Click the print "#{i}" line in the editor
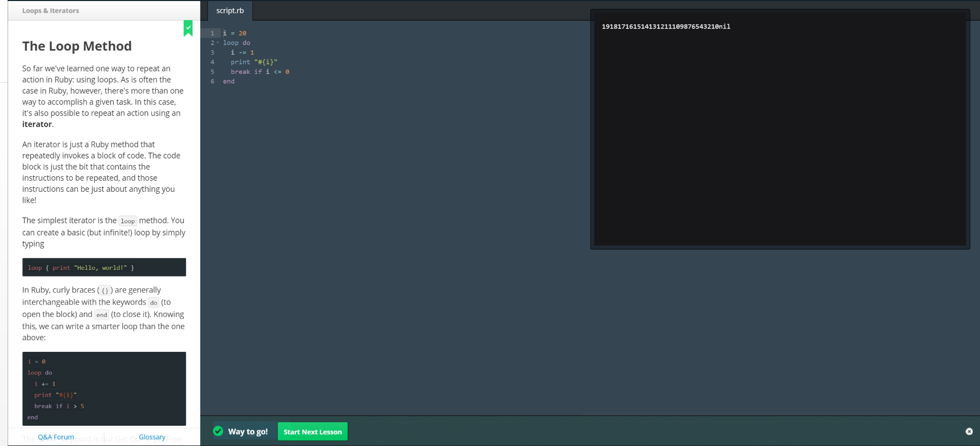Image resolution: width=980 pixels, height=446 pixels. click(x=254, y=62)
